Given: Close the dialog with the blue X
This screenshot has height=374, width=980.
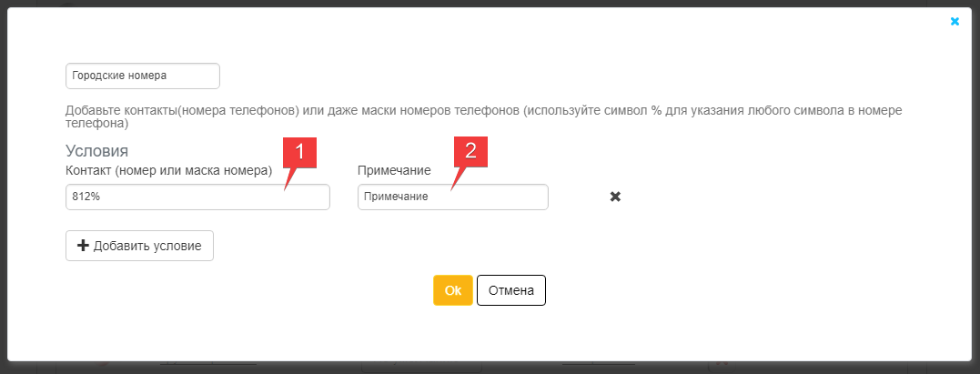Looking at the screenshot, I should coord(955,21).
